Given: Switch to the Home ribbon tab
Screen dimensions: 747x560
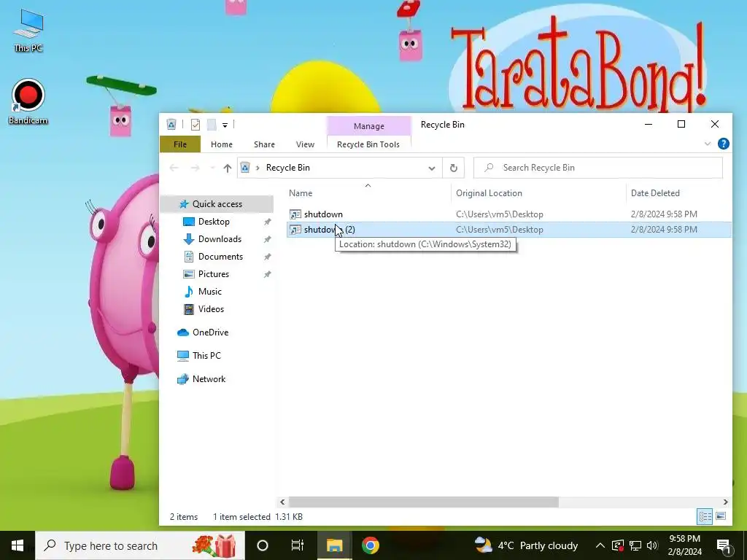Looking at the screenshot, I should click(222, 144).
